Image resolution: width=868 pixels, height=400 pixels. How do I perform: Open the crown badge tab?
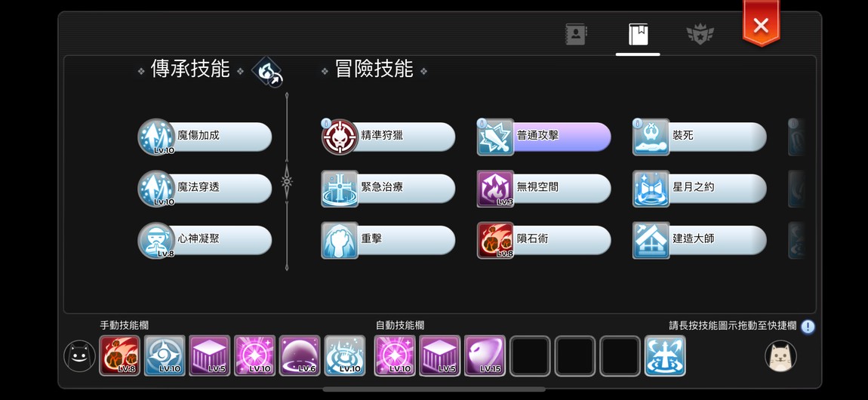click(x=700, y=34)
